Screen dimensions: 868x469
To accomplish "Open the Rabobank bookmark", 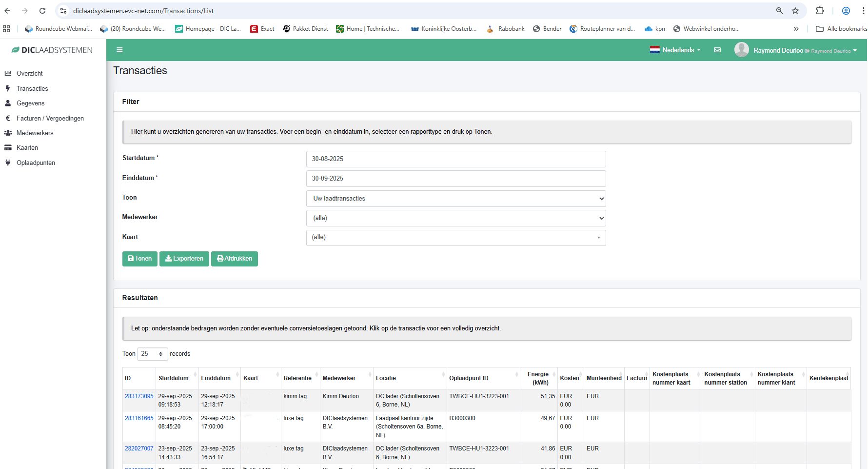I will [506, 29].
